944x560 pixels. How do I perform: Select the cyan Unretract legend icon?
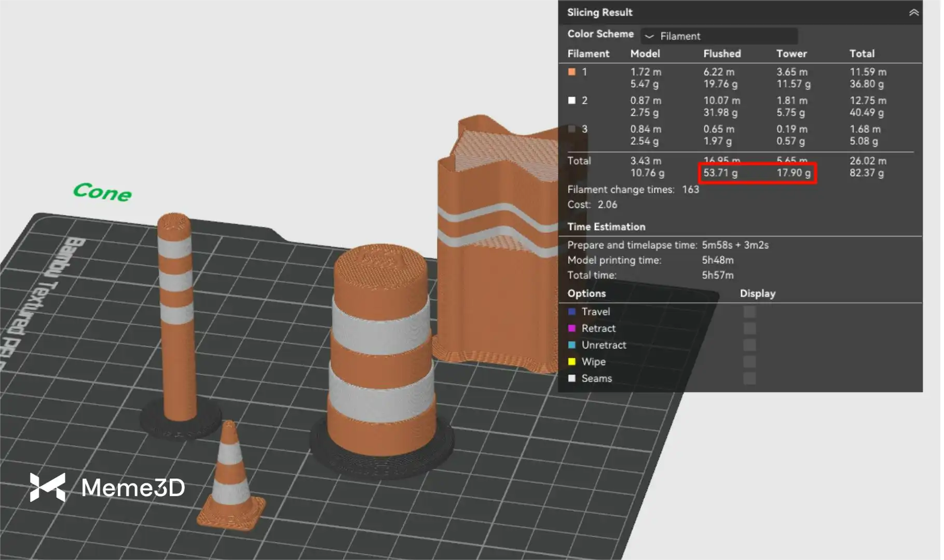(571, 345)
